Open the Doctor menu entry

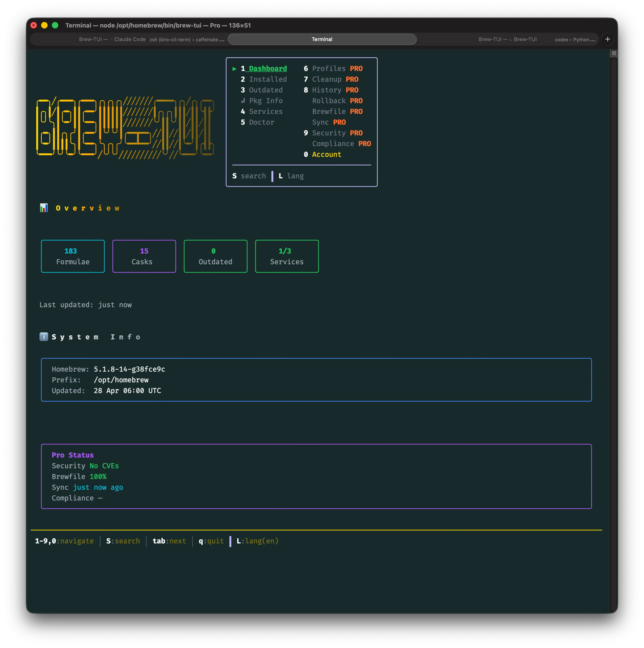(x=257, y=122)
